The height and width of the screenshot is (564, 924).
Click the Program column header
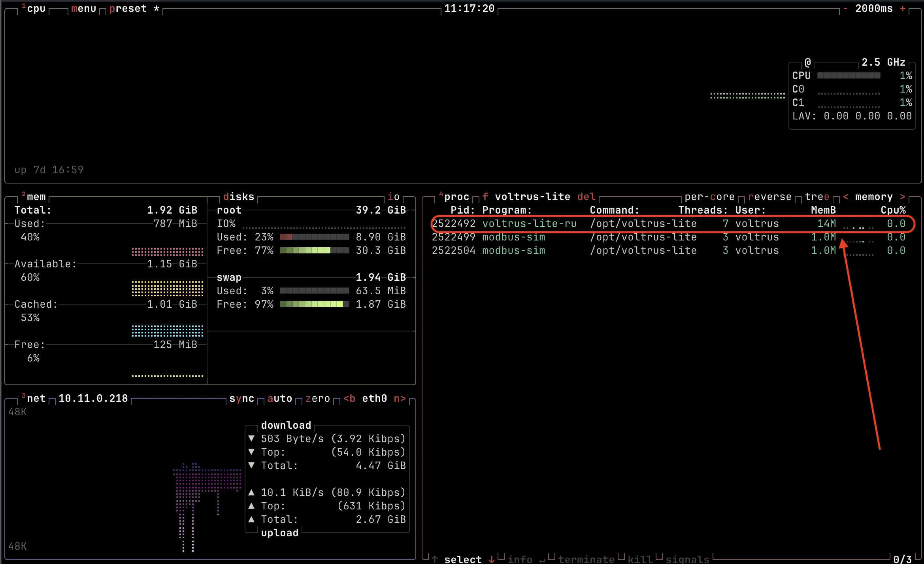pos(507,210)
